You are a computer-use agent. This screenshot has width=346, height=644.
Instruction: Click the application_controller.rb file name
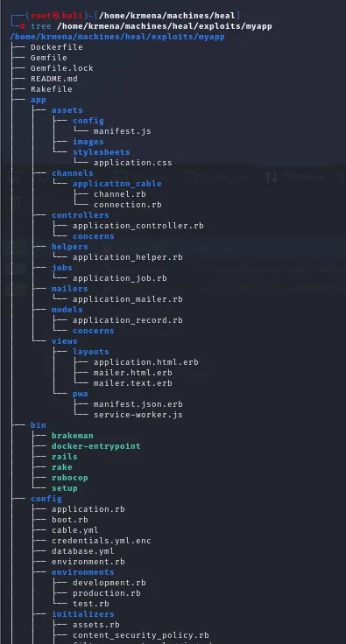point(138,226)
